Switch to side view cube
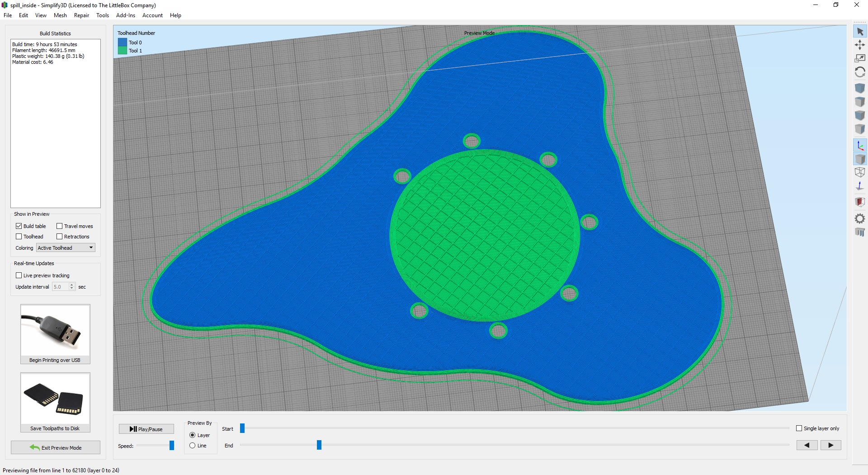The image size is (868, 475). pos(860,129)
